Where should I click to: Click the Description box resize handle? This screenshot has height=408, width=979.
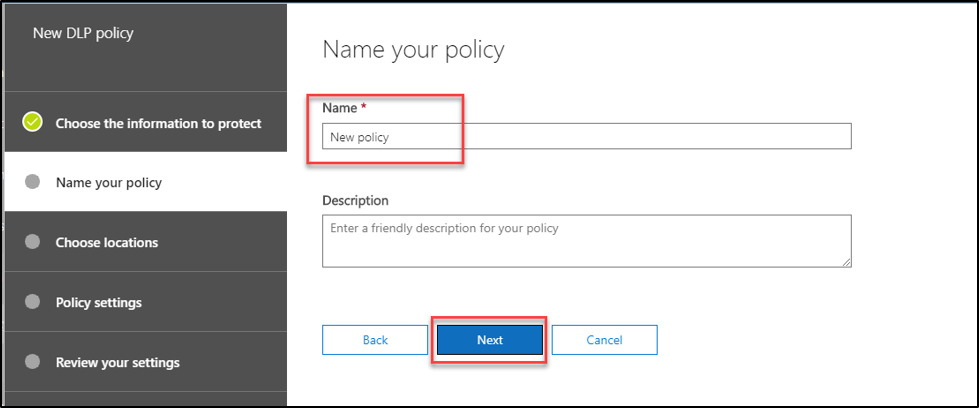846,262
